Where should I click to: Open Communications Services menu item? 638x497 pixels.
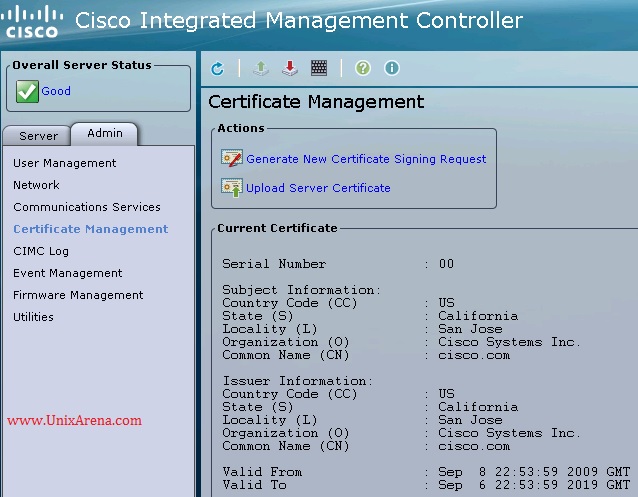(87, 207)
